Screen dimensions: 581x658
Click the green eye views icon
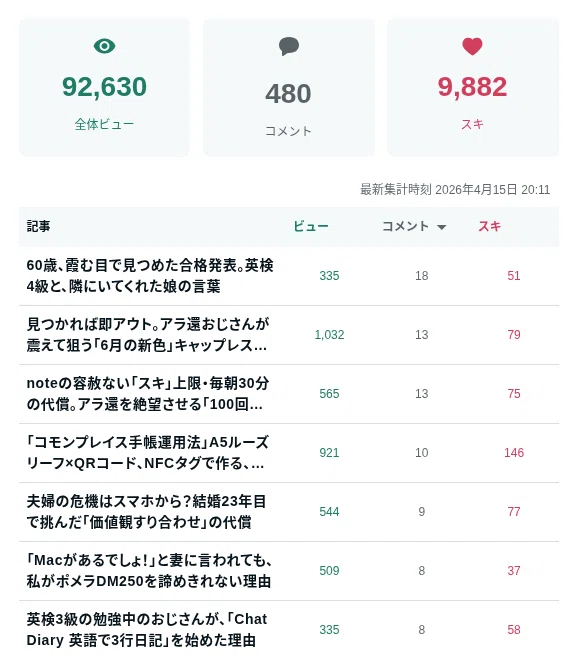tap(104, 46)
